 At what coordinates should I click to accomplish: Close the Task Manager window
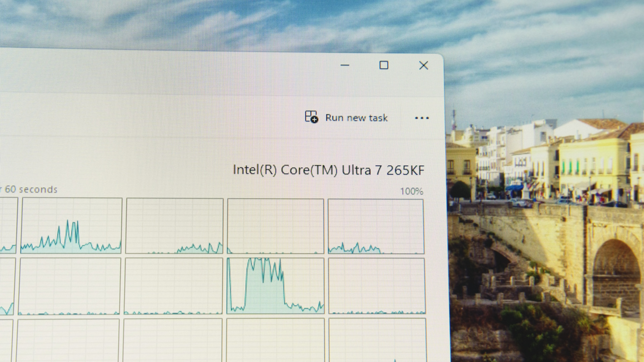click(423, 65)
